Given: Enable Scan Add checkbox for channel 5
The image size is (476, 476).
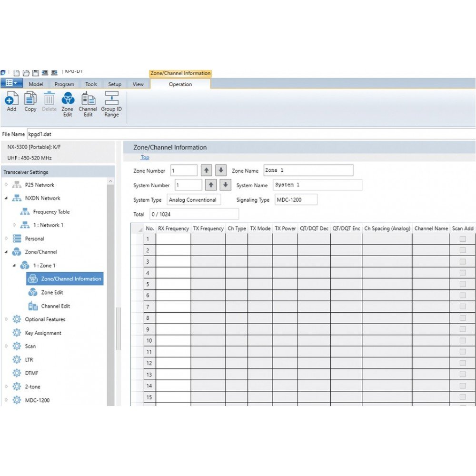Looking at the screenshot, I should 462,284.
